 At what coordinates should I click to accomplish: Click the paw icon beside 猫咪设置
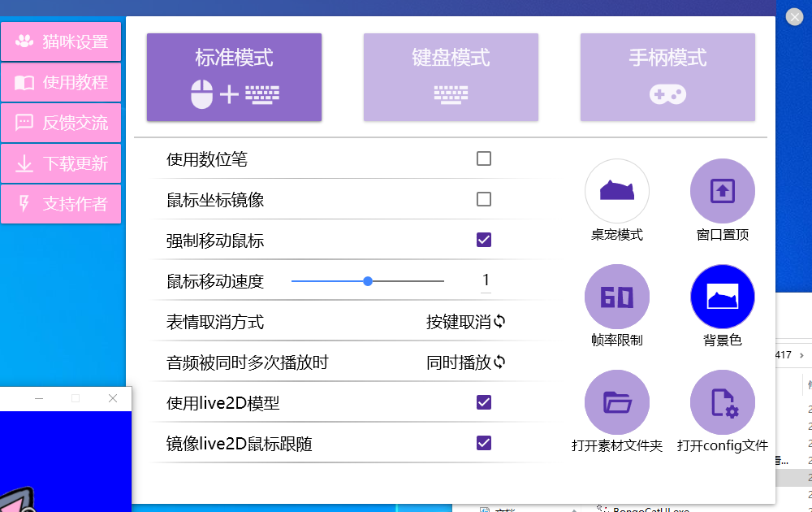pos(24,41)
